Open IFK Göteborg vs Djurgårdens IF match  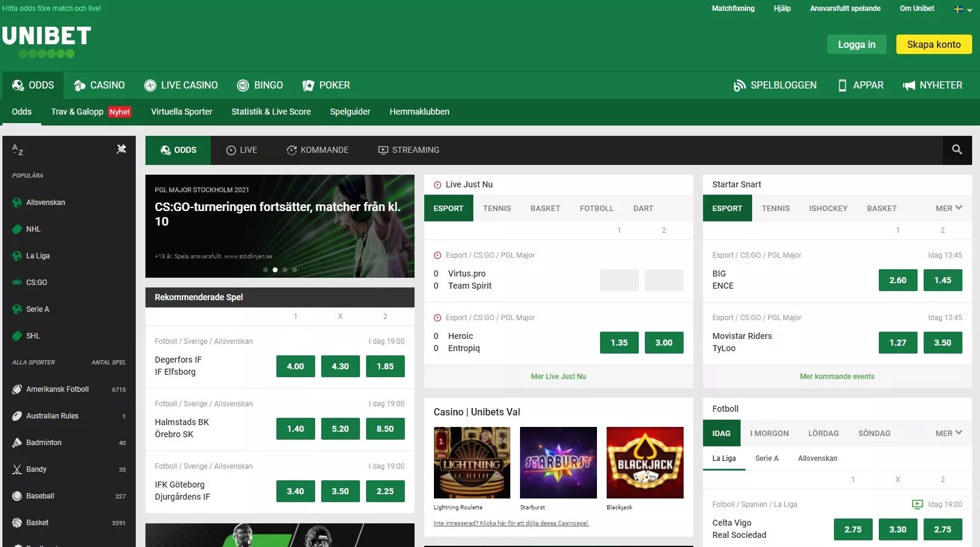click(182, 491)
